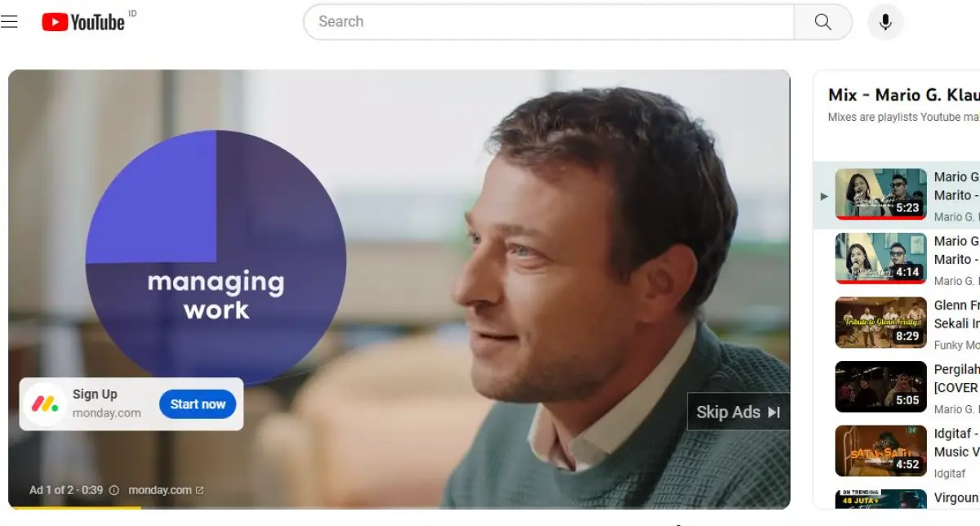Start voice search with microphone icon
Image resolution: width=980 pixels, height=526 pixels.
click(x=885, y=22)
